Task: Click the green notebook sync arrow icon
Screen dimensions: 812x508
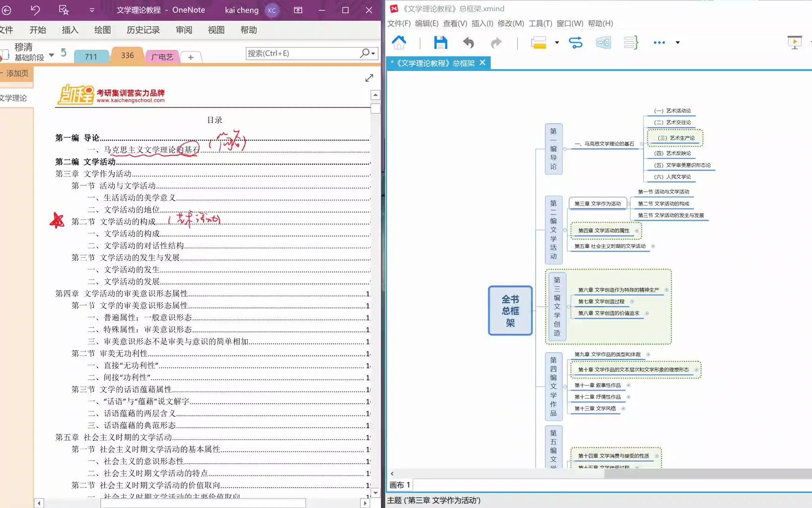Action: [x=64, y=52]
